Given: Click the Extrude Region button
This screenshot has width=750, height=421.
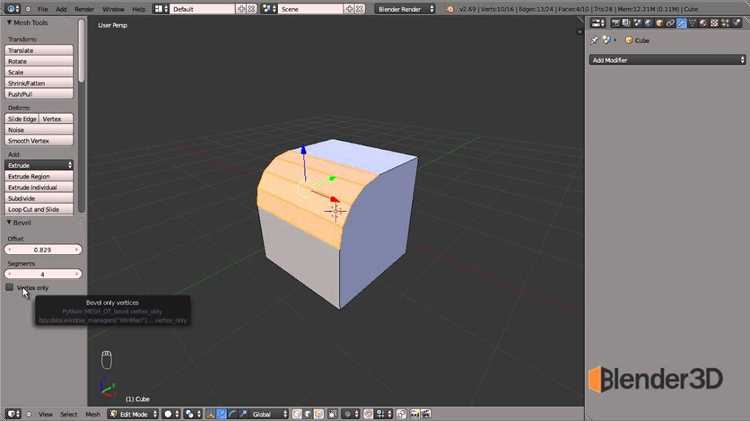Looking at the screenshot, I should click(x=39, y=176).
